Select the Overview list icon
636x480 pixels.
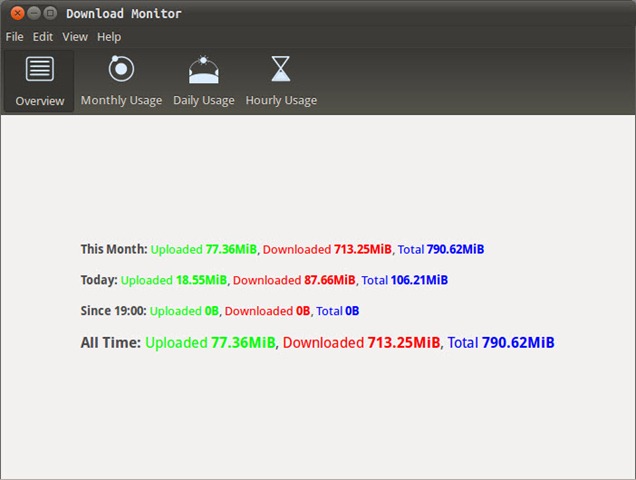click(40, 69)
